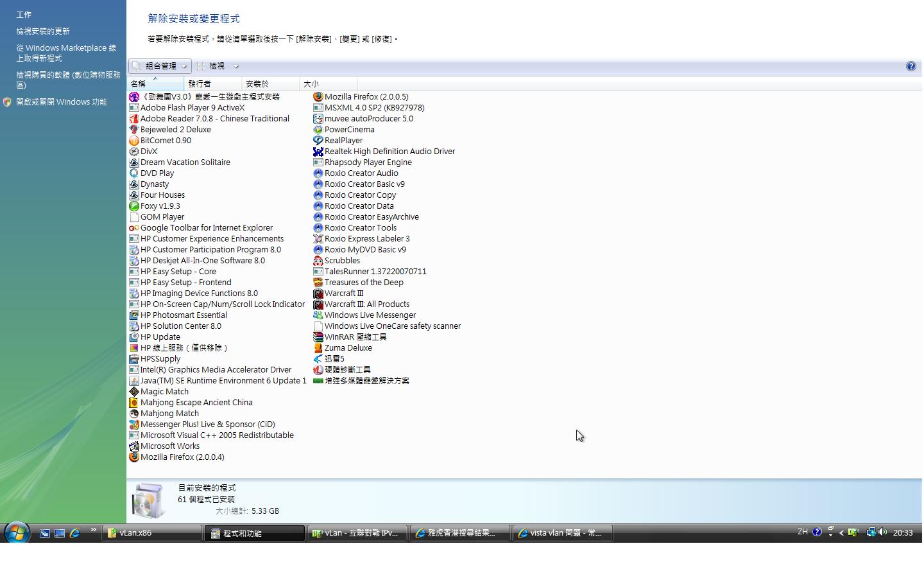924x578 pixels.
Task: Click the WinRAR program icon
Action: point(318,337)
